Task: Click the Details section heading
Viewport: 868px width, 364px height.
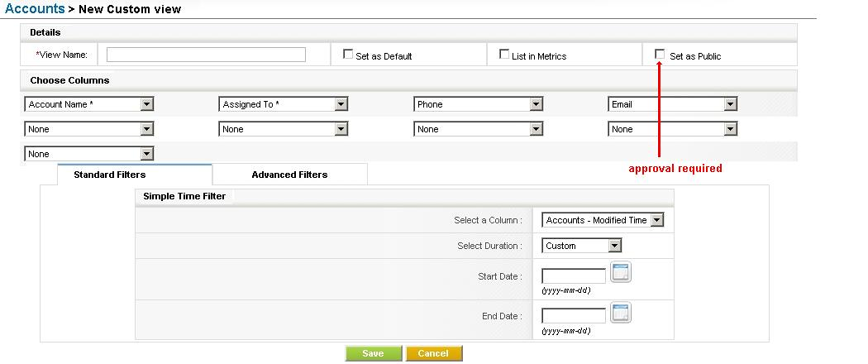Action: coord(45,33)
